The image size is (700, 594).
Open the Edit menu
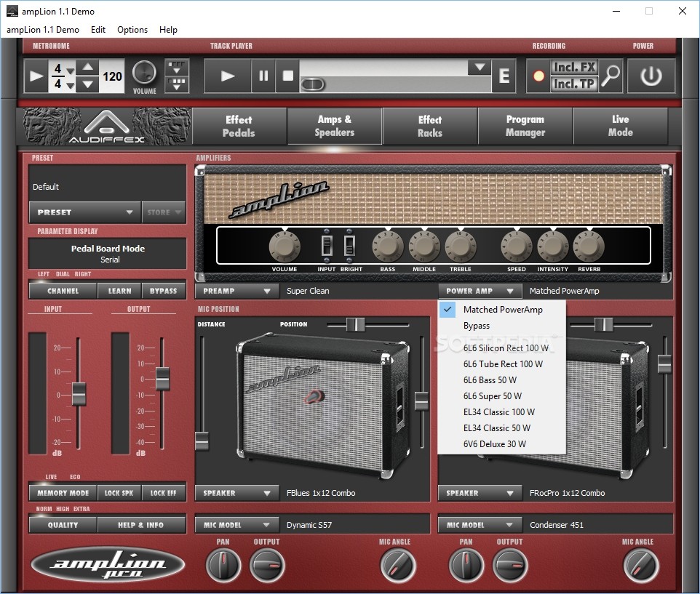coord(98,29)
